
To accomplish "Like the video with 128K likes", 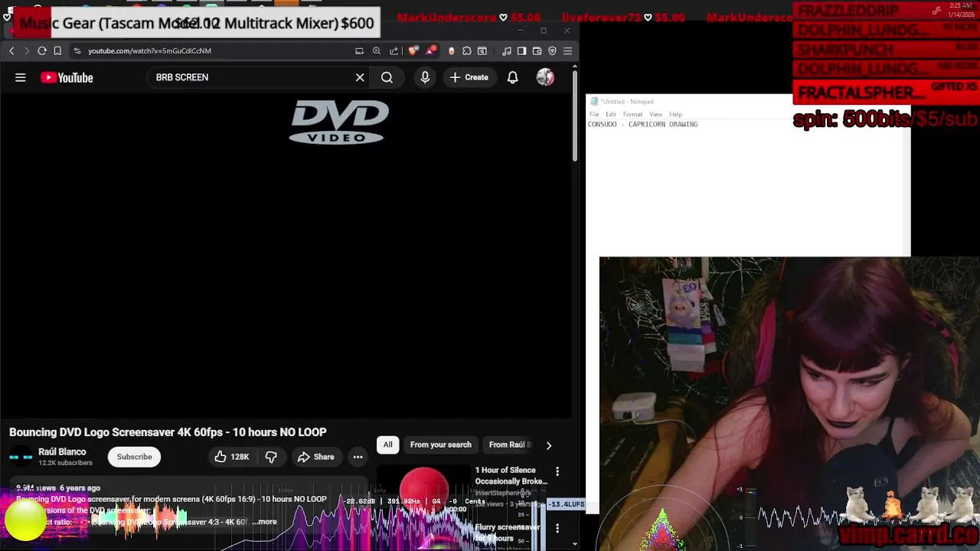I will [231, 457].
